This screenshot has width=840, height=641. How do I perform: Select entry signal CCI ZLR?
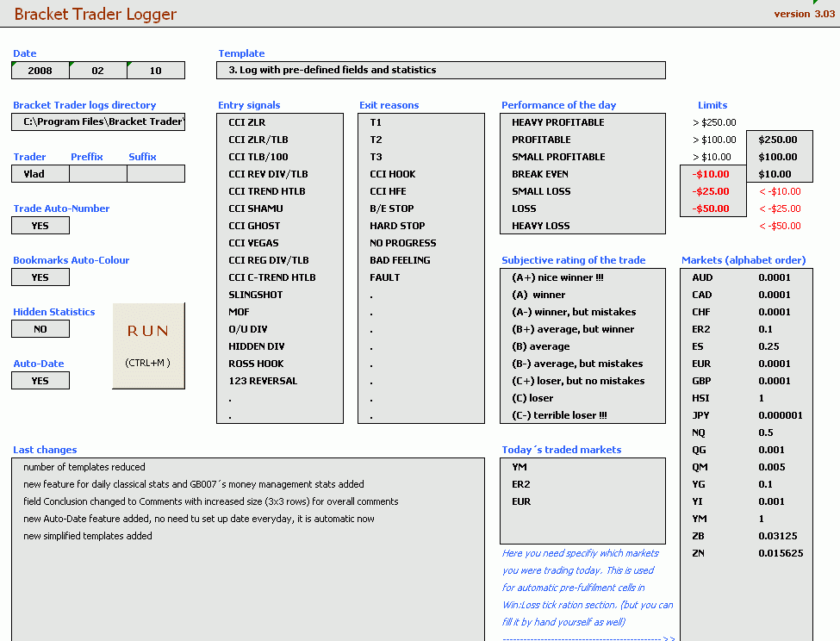[280, 122]
